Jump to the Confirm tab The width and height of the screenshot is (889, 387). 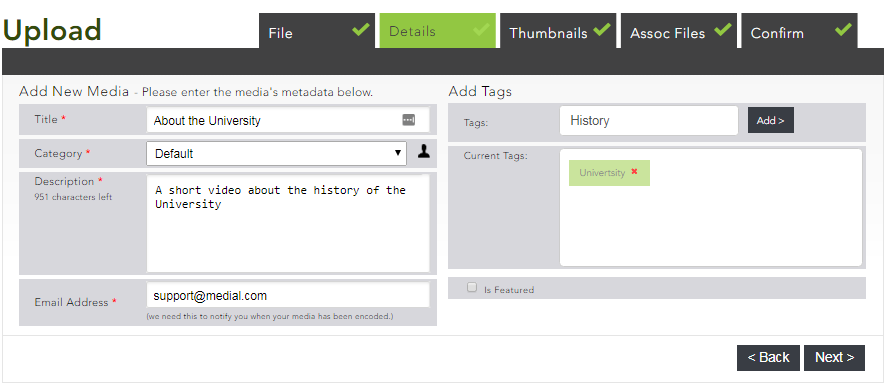800,31
